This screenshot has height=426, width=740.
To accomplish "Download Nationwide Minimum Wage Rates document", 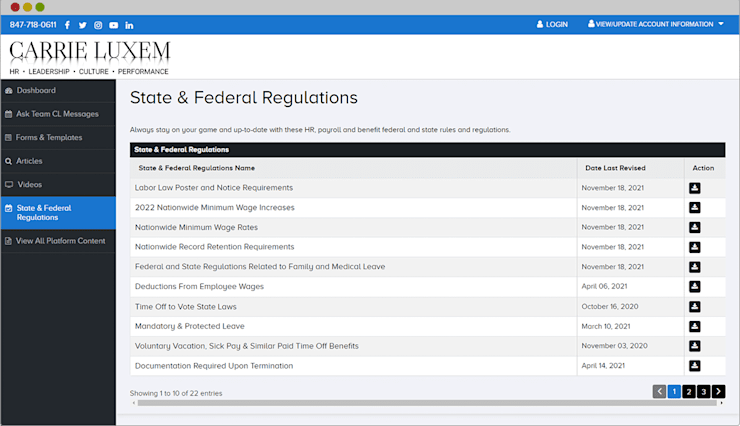I will 695,227.
